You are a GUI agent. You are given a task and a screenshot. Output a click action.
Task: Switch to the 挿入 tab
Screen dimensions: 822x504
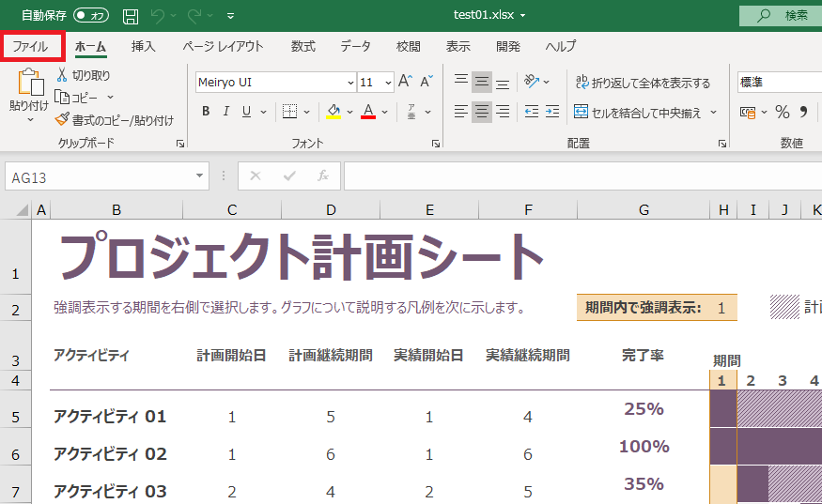143,46
